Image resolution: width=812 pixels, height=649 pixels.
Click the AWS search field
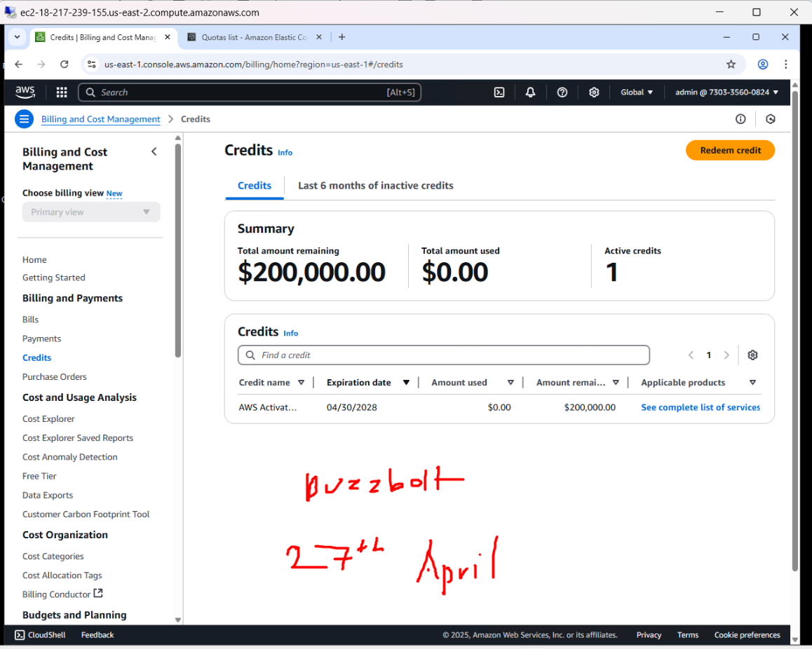tap(249, 92)
